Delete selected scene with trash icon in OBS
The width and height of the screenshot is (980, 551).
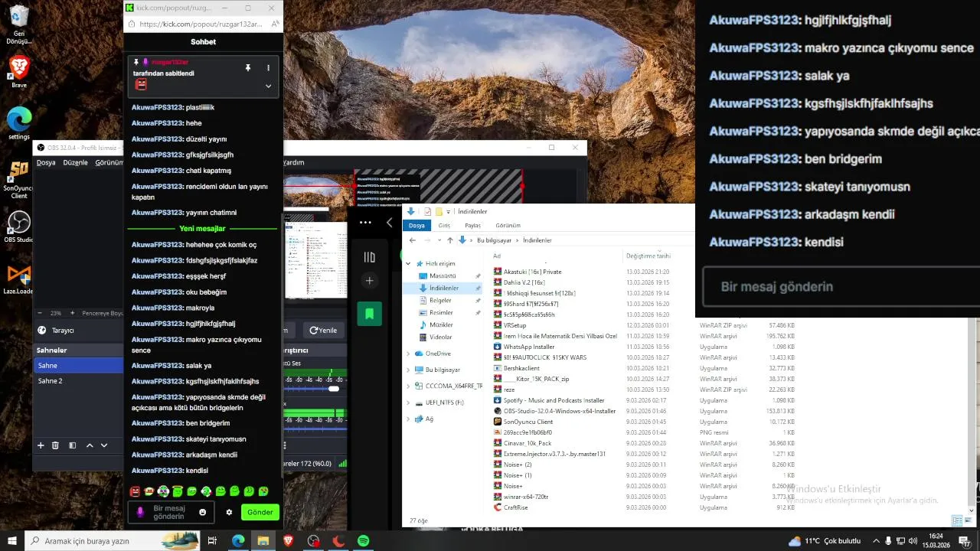pyautogui.click(x=55, y=445)
